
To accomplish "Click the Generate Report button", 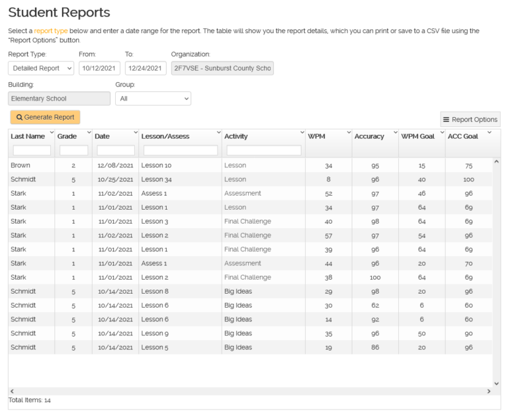I will tap(45, 117).
